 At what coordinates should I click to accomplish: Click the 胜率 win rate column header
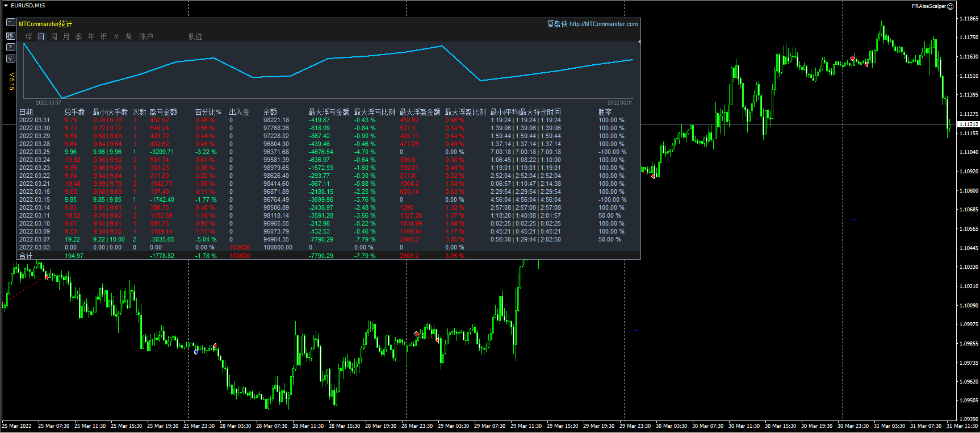[605, 112]
